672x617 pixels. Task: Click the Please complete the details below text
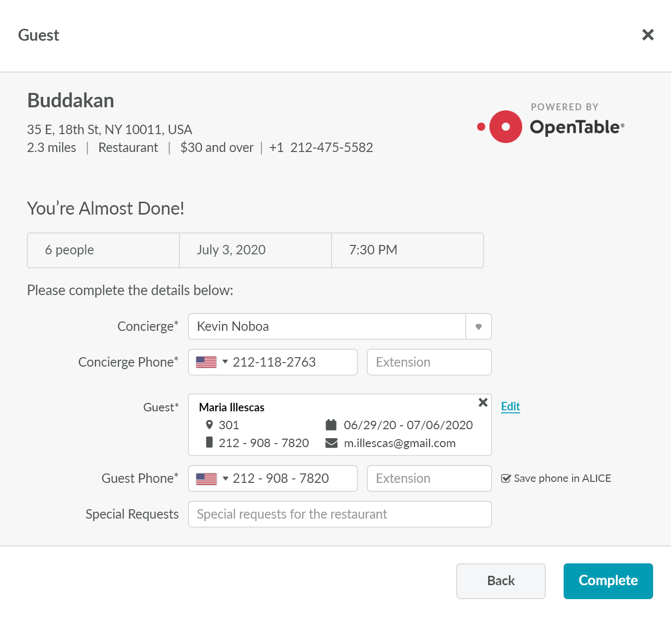(x=130, y=290)
